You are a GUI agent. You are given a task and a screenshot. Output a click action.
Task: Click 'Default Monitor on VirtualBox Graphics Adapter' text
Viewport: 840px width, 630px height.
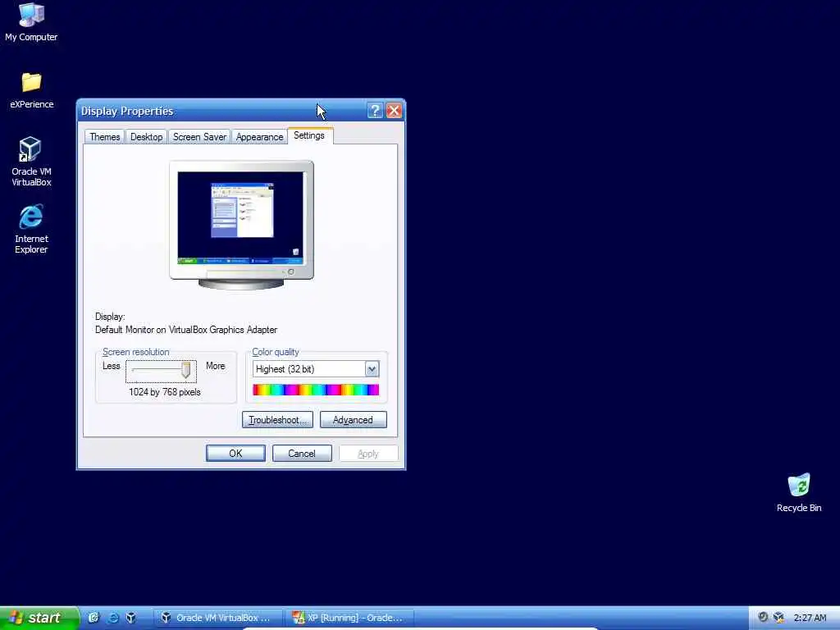point(186,330)
